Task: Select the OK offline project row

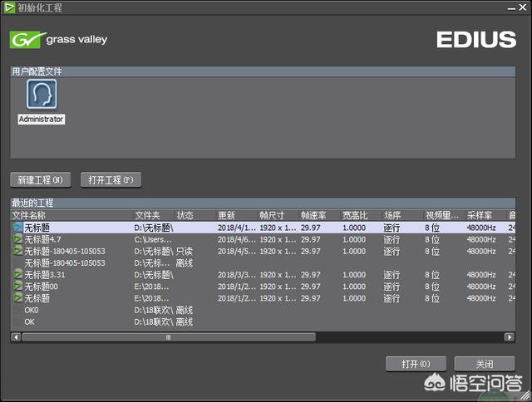Action: pyautogui.click(x=263, y=321)
